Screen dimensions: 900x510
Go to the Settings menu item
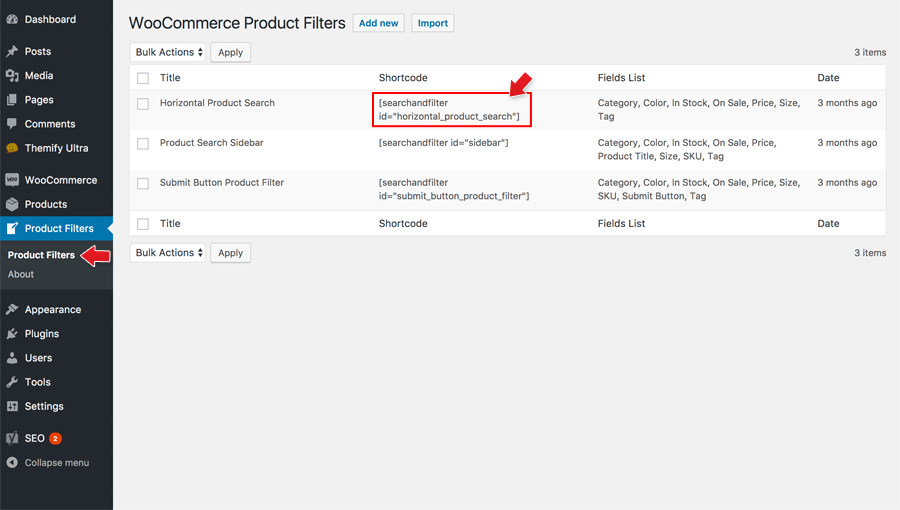[x=44, y=406]
